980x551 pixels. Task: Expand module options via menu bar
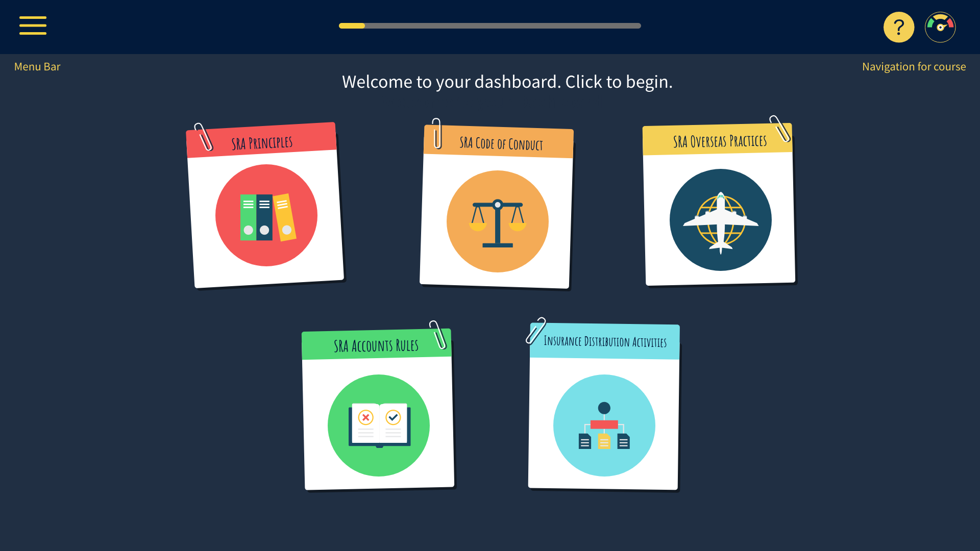coord(33,26)
